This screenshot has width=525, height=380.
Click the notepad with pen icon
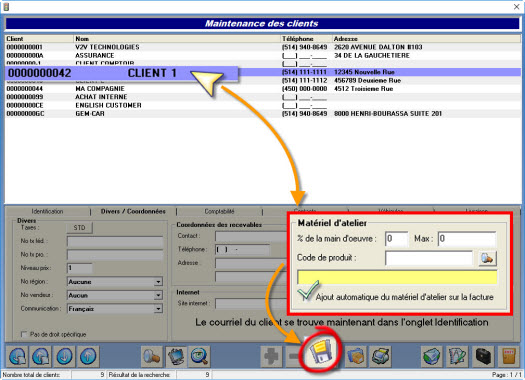pos(458,357)
